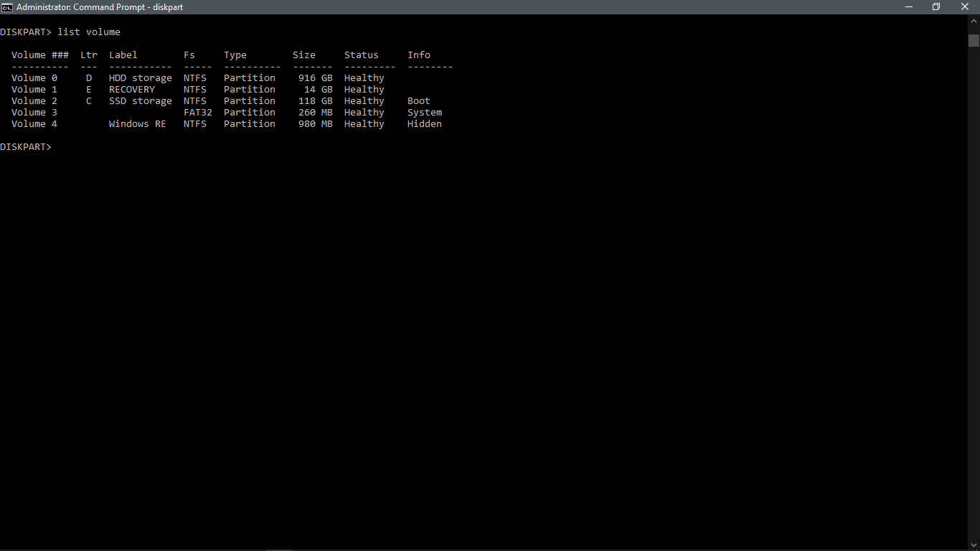Image resolution: width=980 pixels, height=551 pixels.
Task: Click the '260 MB' size value
Action: point(316,113)
